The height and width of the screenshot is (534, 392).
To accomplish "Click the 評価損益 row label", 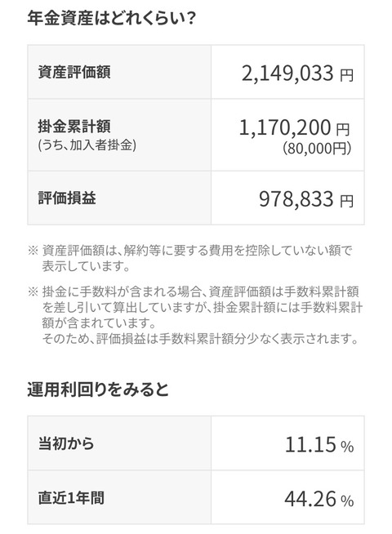I will coord(67,198).
